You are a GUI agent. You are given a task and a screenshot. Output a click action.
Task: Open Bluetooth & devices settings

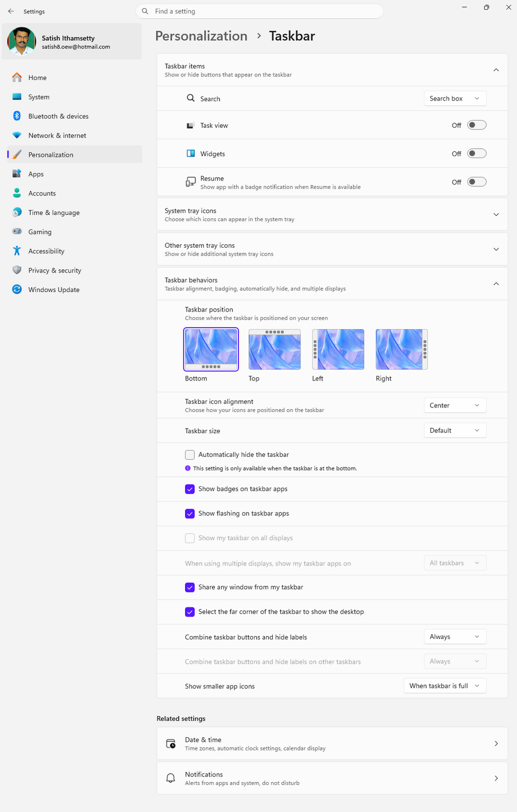click(74, 116)
